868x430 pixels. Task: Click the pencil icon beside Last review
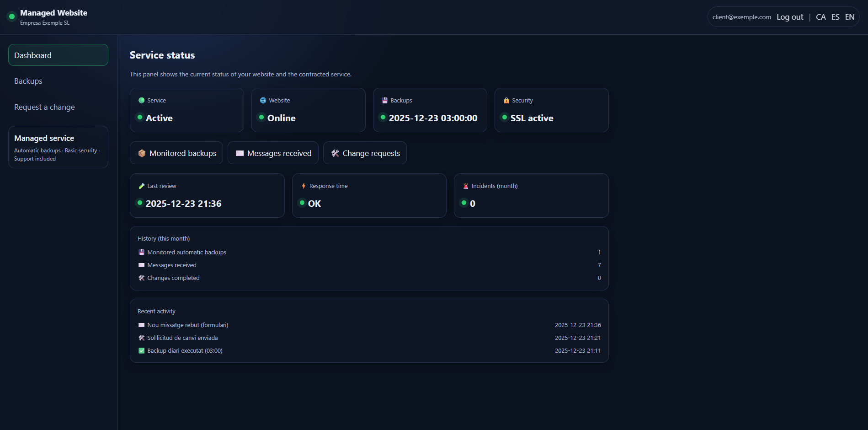[x=142, y=186]
